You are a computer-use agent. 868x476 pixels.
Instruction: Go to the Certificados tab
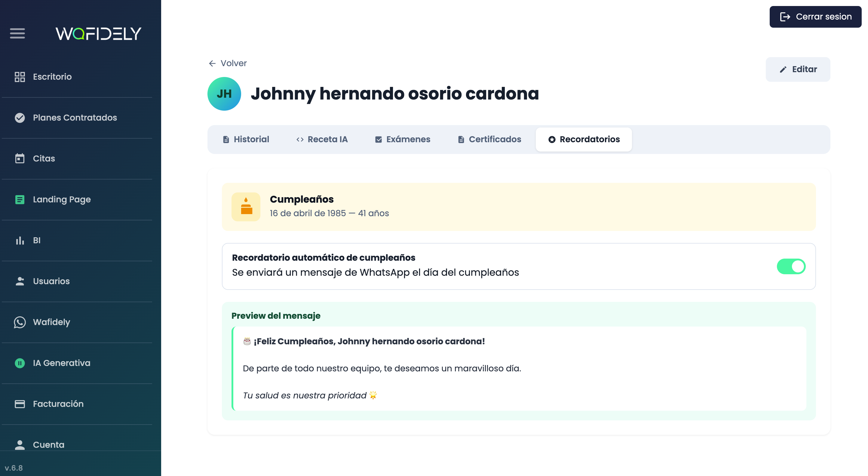pyautogui.click(x=489, y=140)
